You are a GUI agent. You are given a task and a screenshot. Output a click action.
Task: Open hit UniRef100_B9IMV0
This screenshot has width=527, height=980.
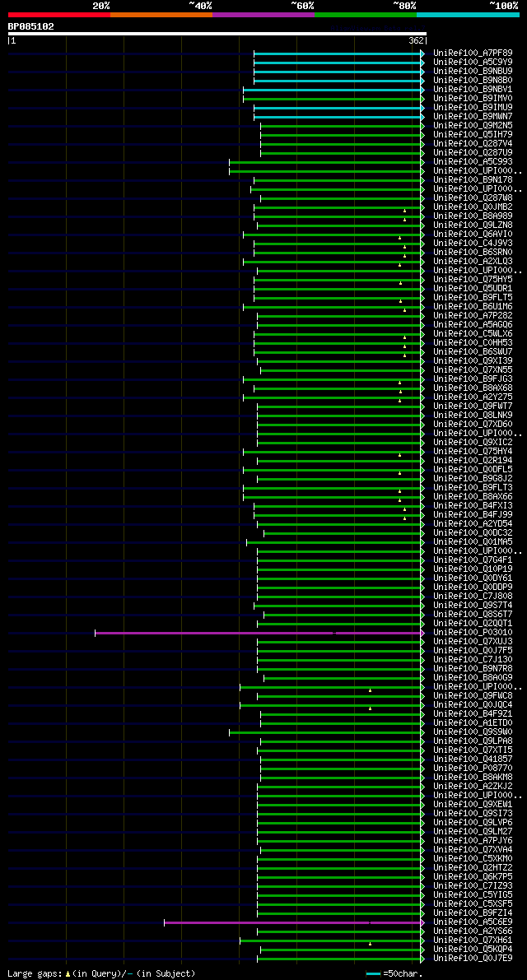tap(473, 99)
